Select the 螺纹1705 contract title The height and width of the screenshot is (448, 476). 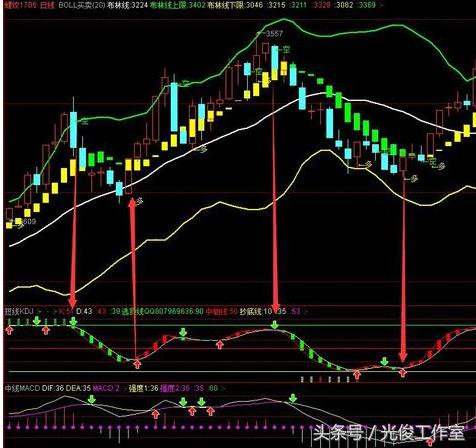pos(20,5)
